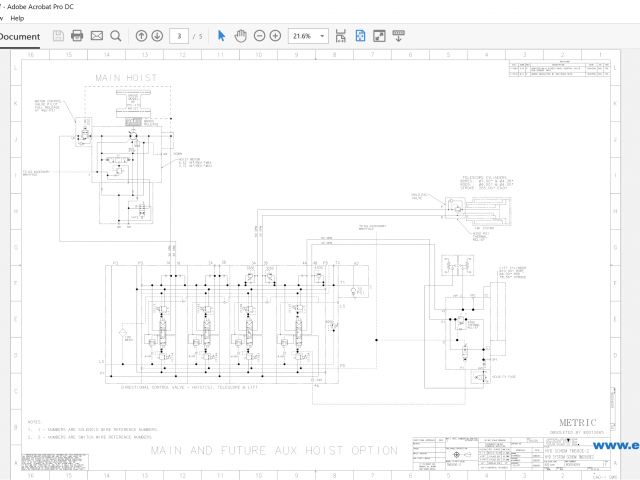Viewport: 640px width, 480px height.
Task: Print the document using printer icon
Action: (x=77, y=36)
